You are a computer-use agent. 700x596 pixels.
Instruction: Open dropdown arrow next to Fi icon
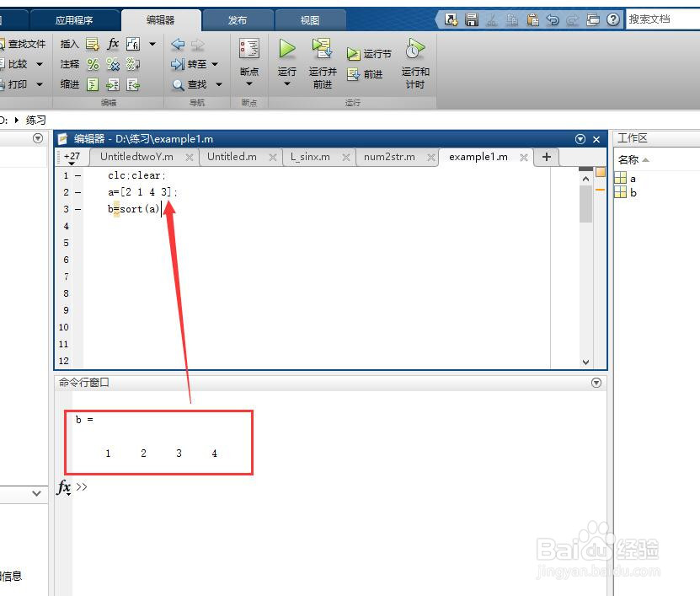click(x=152, y=44)
